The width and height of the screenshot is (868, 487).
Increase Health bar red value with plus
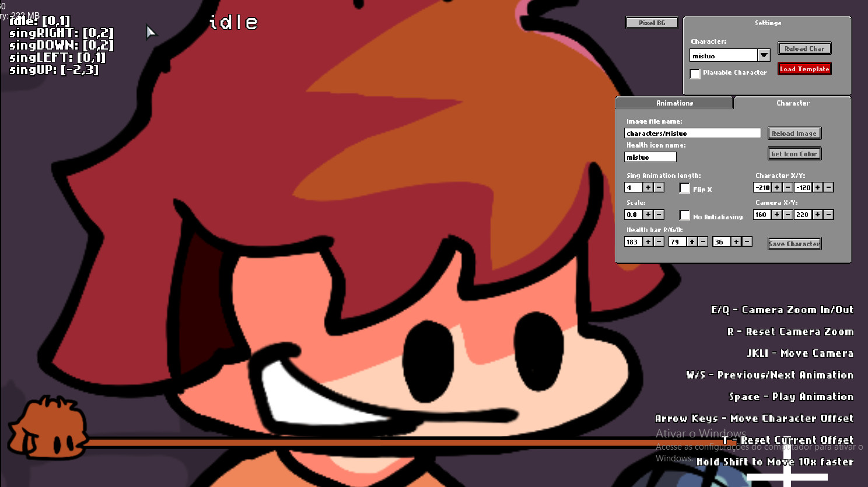647,241
